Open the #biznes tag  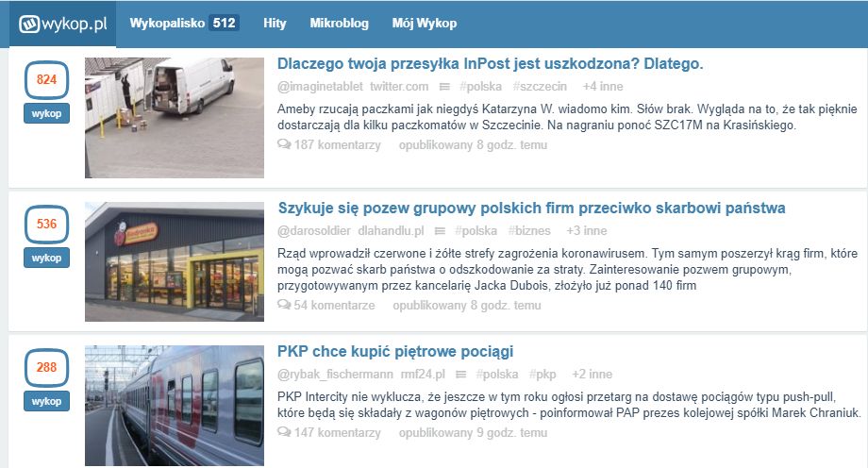point(529,231)
